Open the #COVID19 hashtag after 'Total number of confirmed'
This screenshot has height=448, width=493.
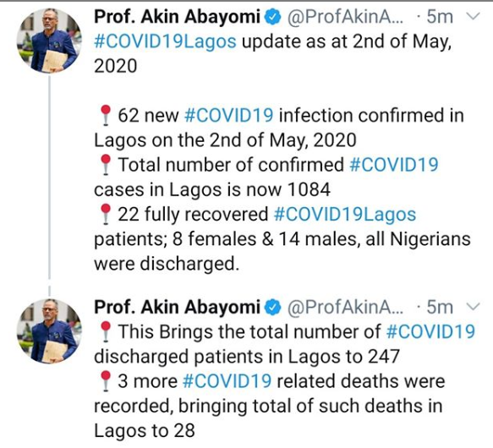coord(394,165)
